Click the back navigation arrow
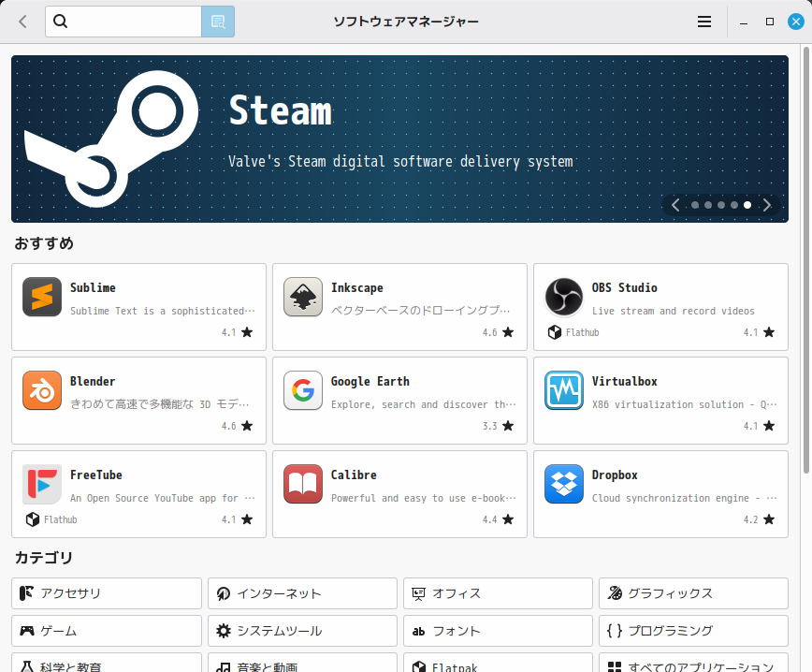The image size is (812, 672). tap(22, 21)
